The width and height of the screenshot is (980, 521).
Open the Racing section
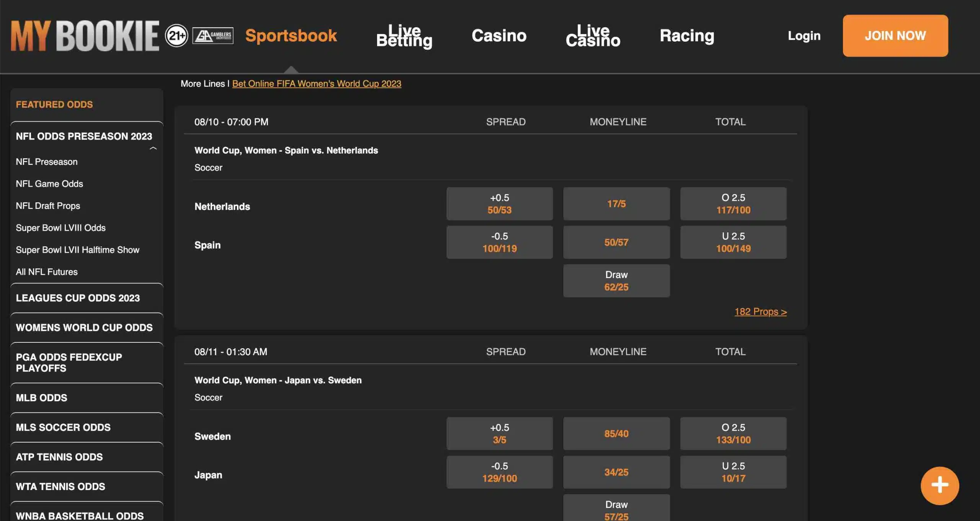pos(687,36)
